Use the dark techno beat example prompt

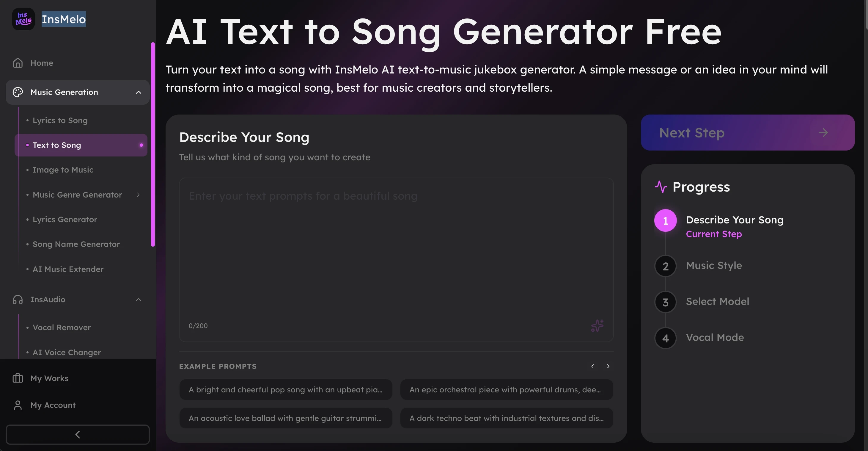tap(507, 418)
